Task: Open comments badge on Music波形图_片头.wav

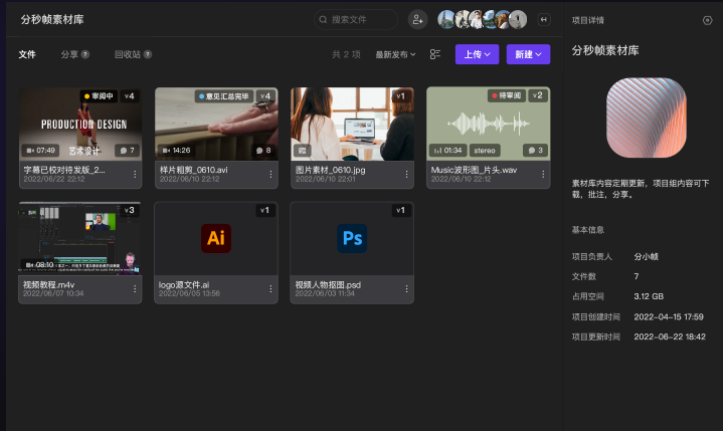Action: (535, 151)
